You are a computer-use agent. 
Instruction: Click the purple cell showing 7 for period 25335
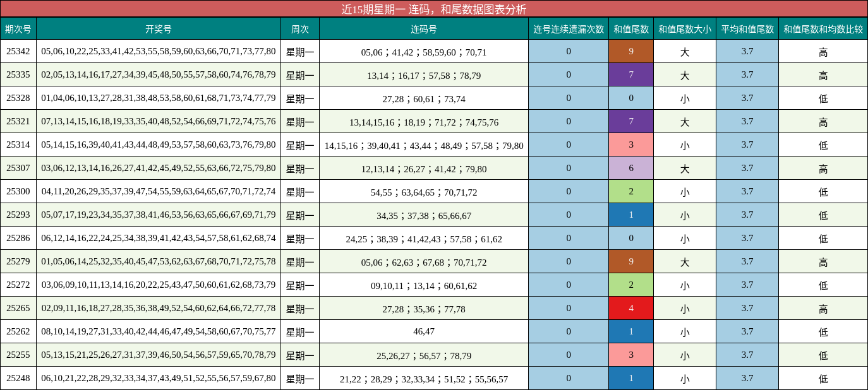click(630, 75)
